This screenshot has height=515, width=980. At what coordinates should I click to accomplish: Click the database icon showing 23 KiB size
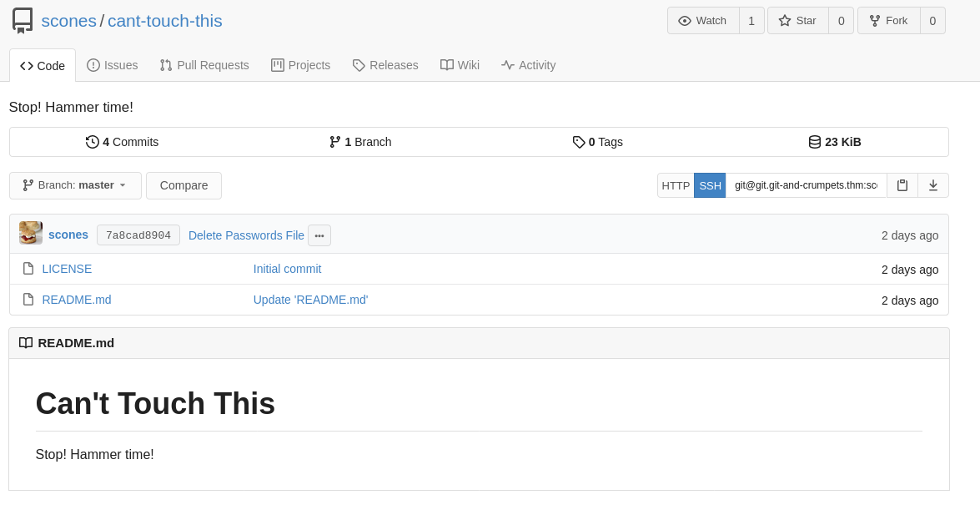814,142
